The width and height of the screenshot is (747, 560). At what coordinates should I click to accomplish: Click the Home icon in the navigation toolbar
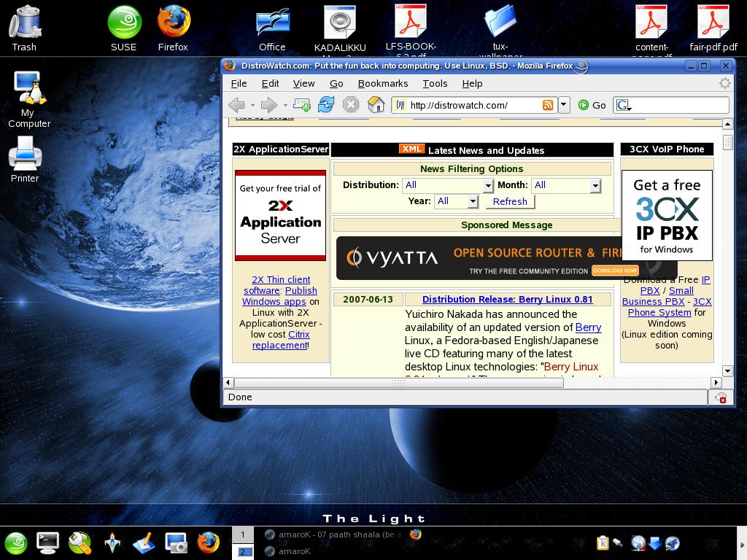(376, 105)
